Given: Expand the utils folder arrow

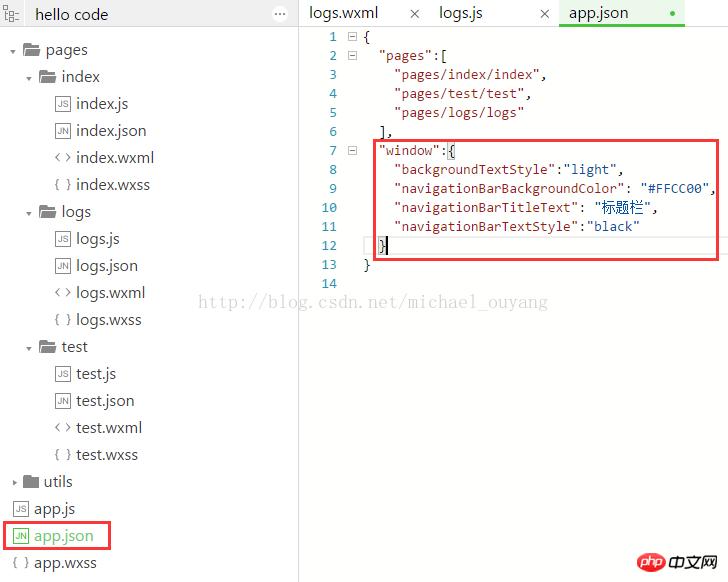Looking at the screenshot, I should pyautogui.click(x=13, y=482).
